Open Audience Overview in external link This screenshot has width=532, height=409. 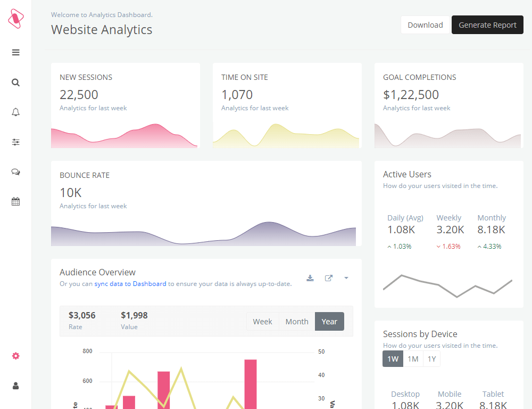[x=329, y=278]
